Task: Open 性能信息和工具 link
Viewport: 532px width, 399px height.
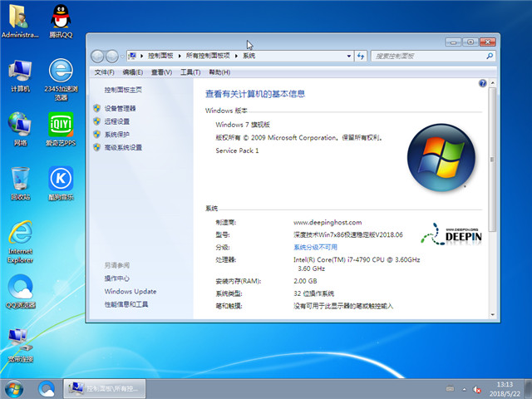Action: click(x=126, y=304)
